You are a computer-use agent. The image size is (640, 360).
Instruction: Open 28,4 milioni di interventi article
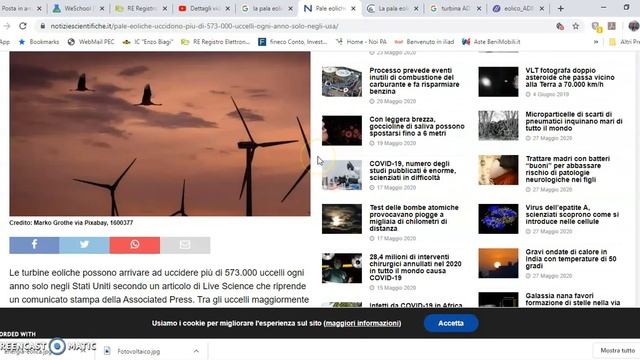[x=416, y=267]
